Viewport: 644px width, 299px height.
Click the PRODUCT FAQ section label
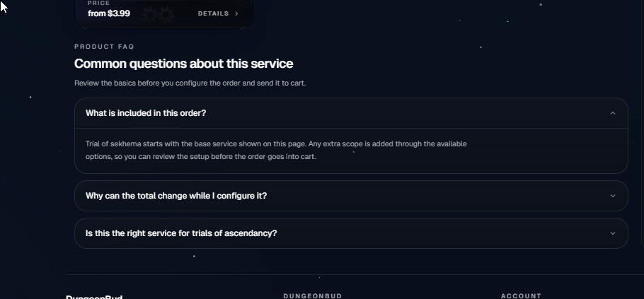pyautogui.click(x=104, y=47)
